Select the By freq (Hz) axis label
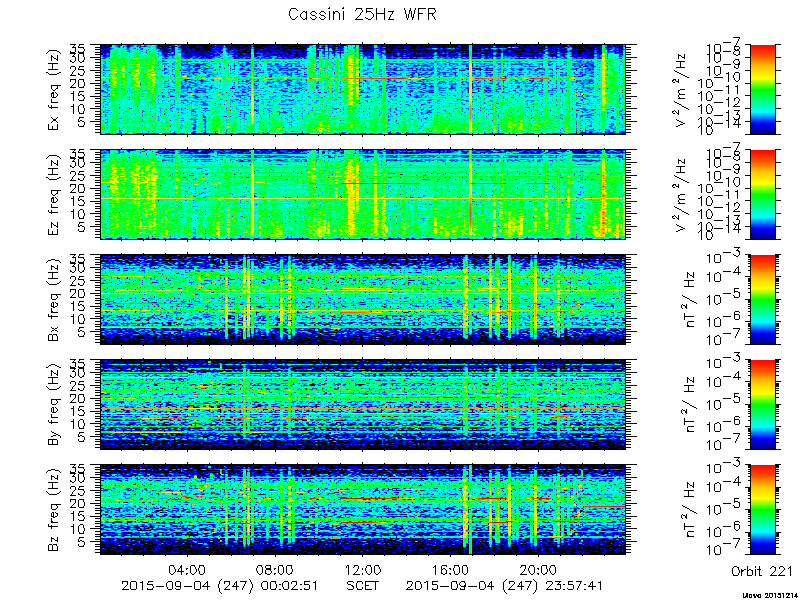800x600 pixels. pos(54,405)
